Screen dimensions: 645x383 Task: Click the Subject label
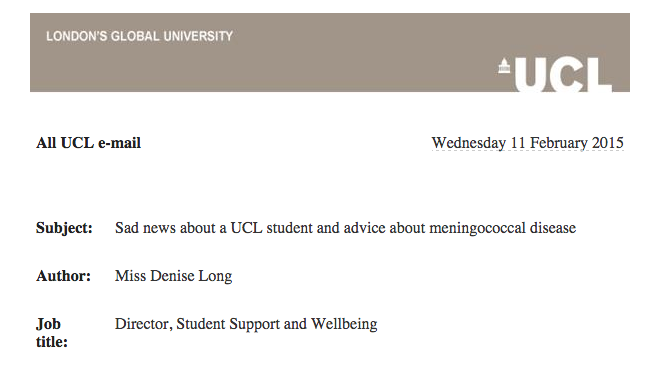click(x=64, y=228)
